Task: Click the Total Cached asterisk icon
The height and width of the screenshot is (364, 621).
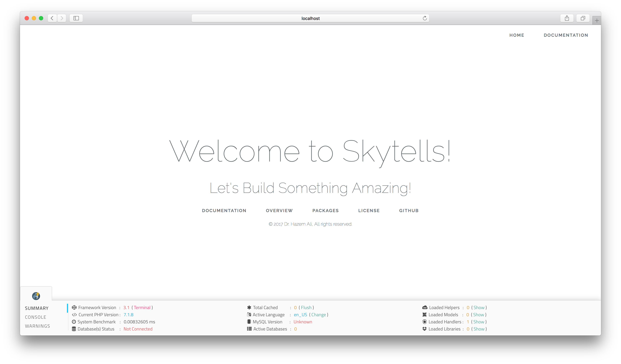Action: (249, 307)
